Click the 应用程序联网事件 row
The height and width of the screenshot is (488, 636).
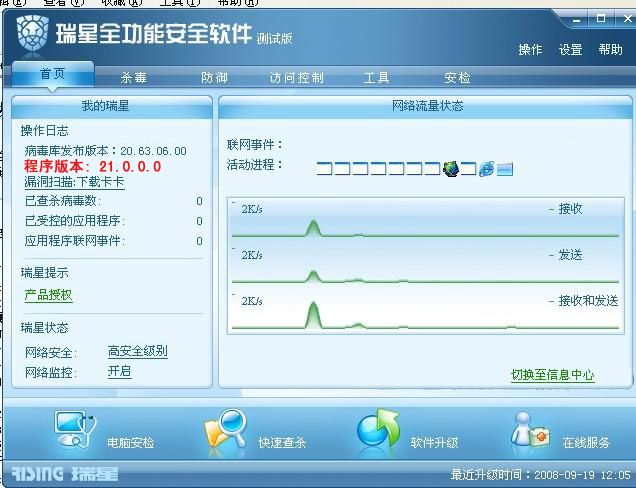[x=114, y=241]
